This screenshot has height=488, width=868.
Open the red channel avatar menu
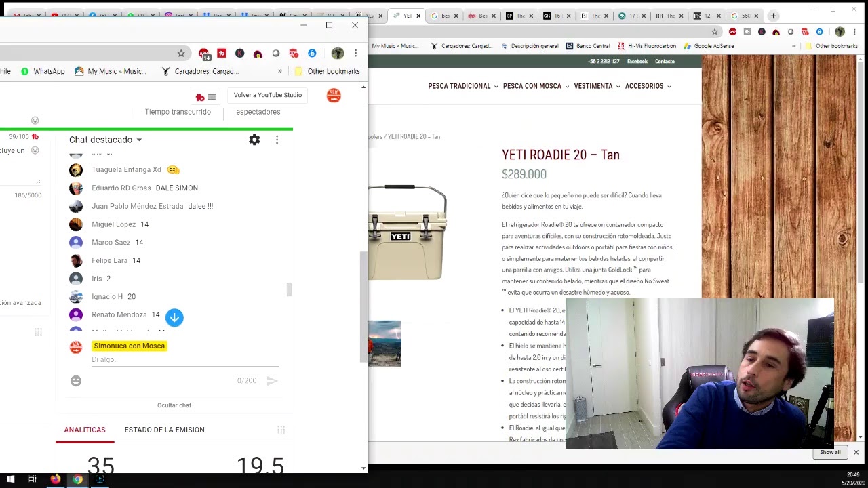tap(334, 96)
